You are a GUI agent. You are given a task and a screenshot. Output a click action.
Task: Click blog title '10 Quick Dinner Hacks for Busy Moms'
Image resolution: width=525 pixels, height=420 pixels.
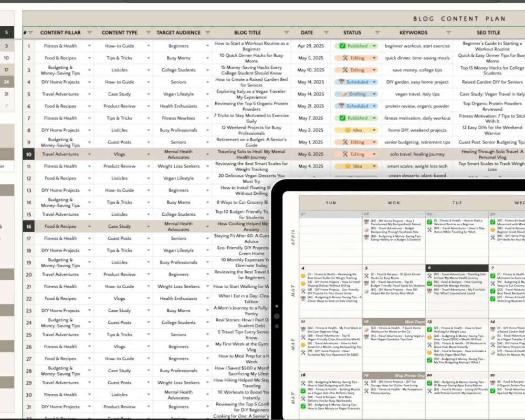click(251, 58)
